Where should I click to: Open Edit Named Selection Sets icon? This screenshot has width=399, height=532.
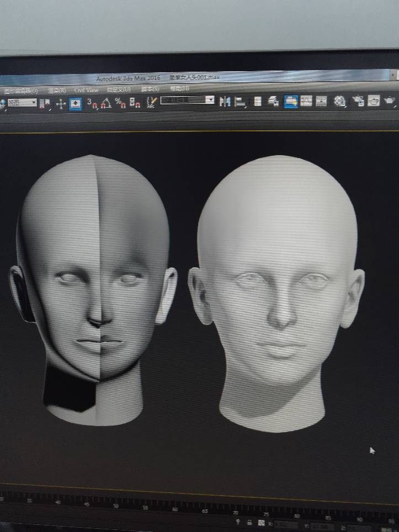(x=151, y=102)
